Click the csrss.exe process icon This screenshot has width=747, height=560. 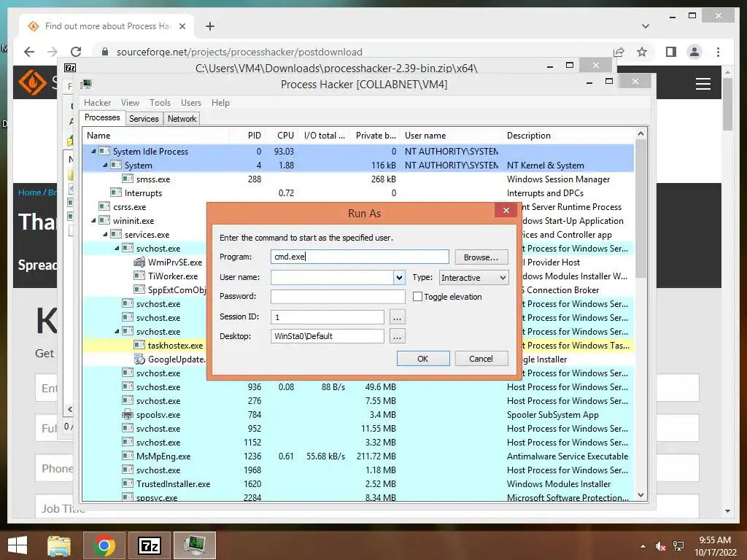pyautogui.click(x=104, y=206)
